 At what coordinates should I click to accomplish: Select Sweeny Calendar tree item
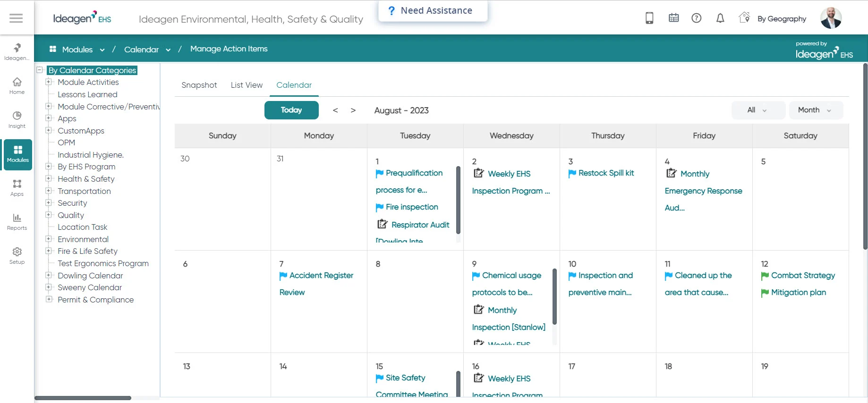coord(90,287)
